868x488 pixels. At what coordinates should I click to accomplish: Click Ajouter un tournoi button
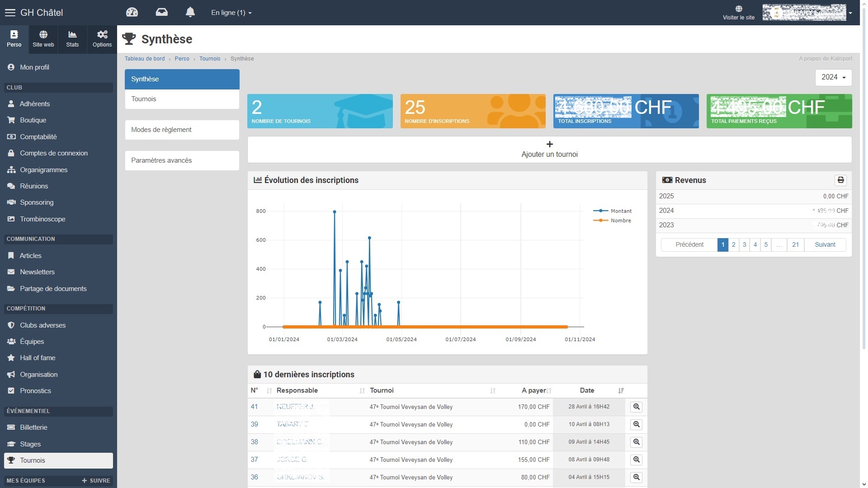click(549, 150)
